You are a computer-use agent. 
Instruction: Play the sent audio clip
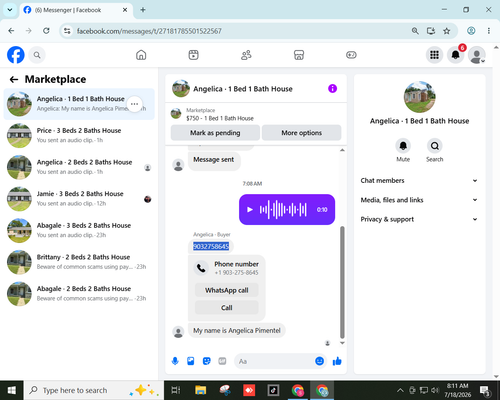point(250,209)
